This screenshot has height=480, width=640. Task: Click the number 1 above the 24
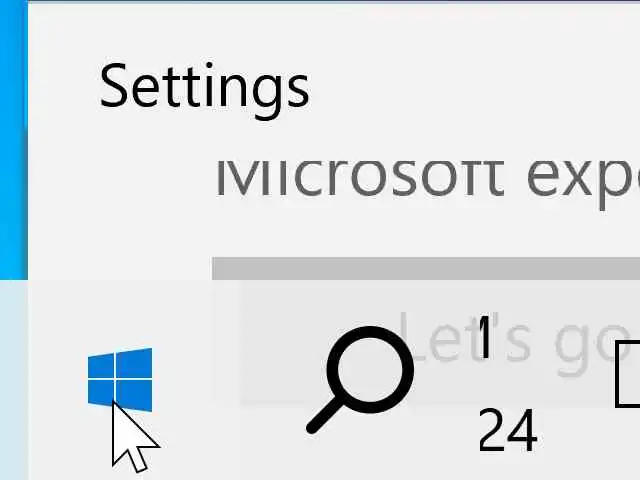click(x=484, y=337)
